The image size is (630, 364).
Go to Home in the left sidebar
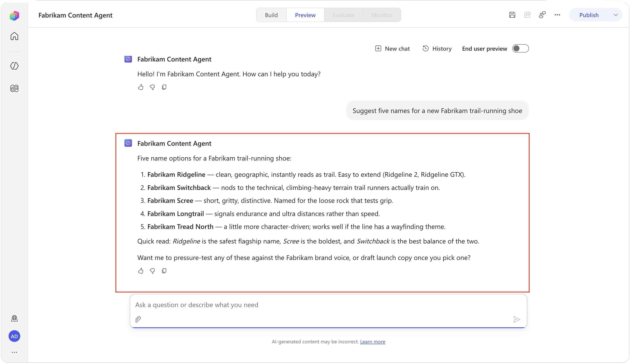click(x=14, y=36)
